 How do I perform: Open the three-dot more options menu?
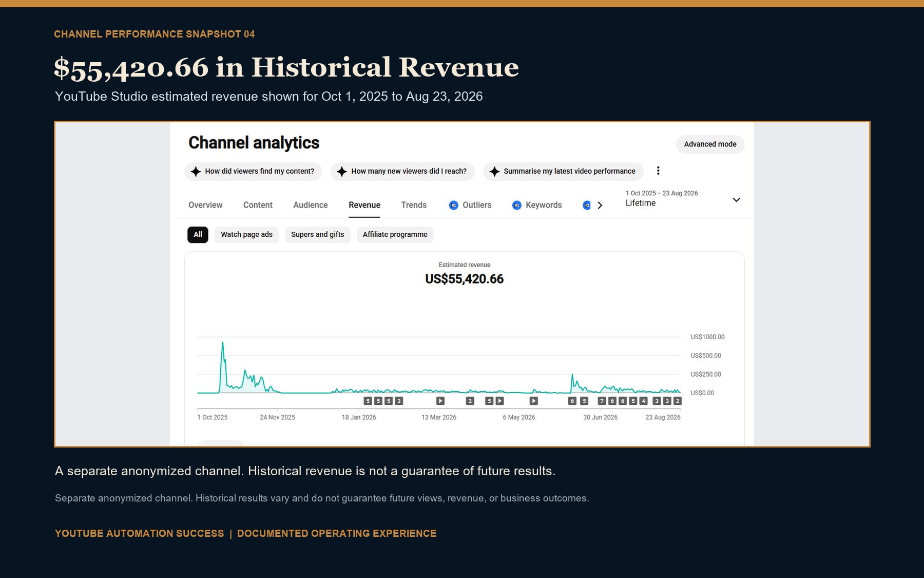click(658, 171)
